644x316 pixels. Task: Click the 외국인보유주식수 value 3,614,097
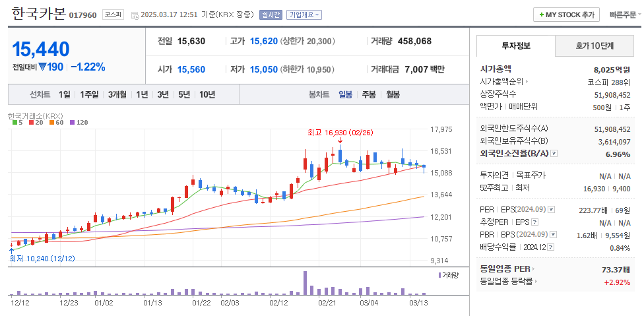pyautogui.click(x=615, y=142)
